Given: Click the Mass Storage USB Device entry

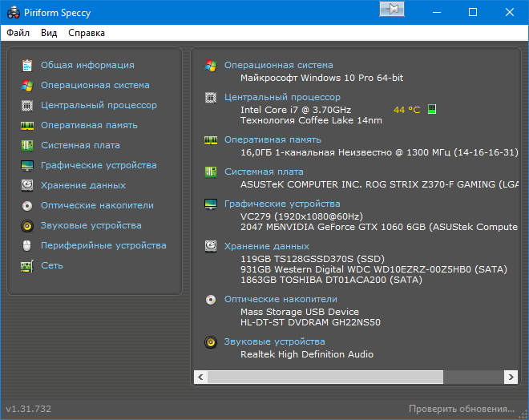Looking at the screenshot, I should (300, 312).
